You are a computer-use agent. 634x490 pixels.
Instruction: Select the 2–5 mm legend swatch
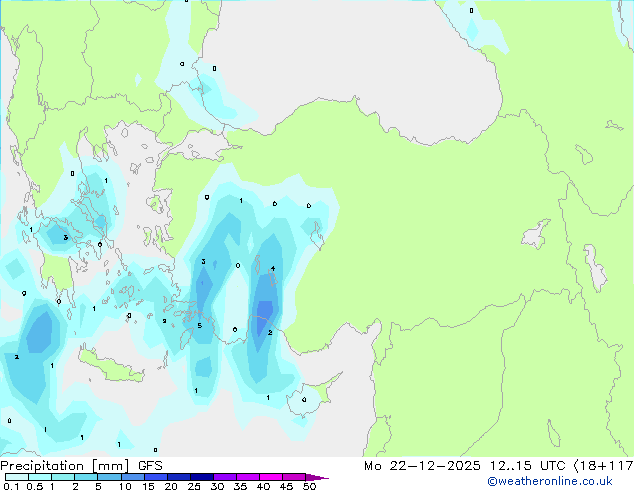point(86,477)
